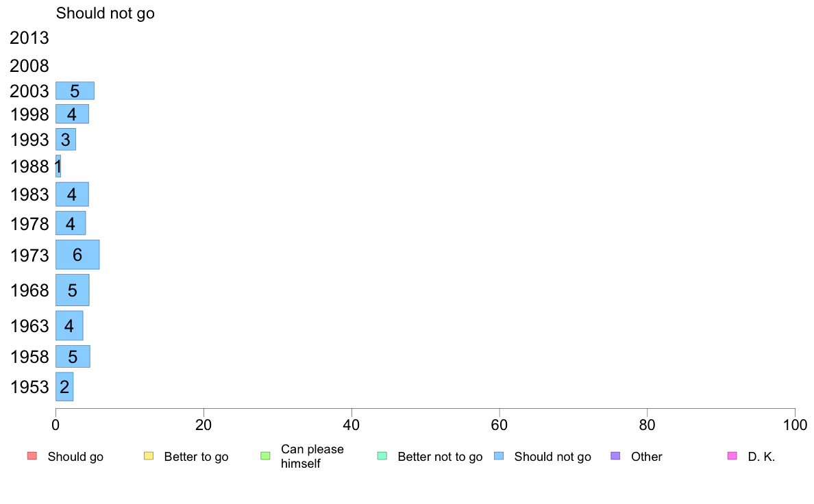Click the red Should go legend swatch

coord(32,456)
